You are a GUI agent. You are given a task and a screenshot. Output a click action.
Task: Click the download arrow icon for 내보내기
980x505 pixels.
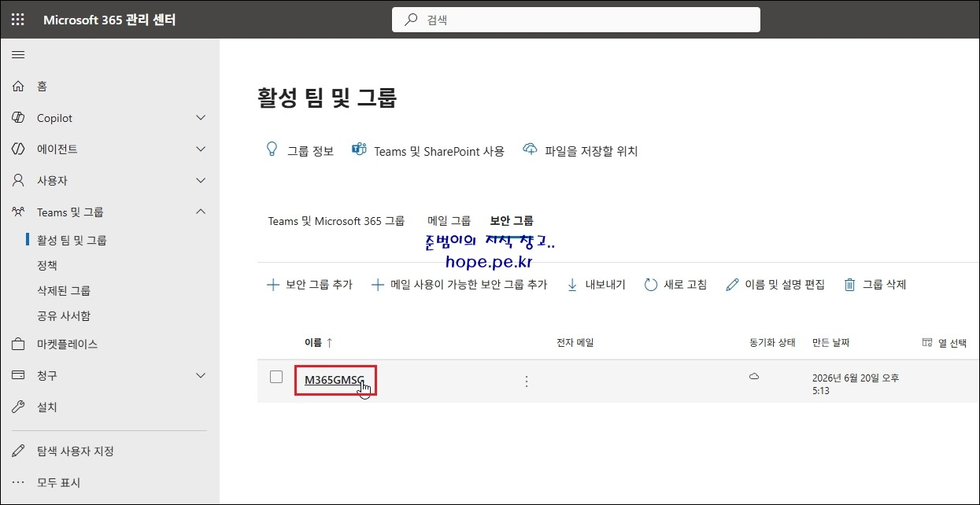[572, 285]
